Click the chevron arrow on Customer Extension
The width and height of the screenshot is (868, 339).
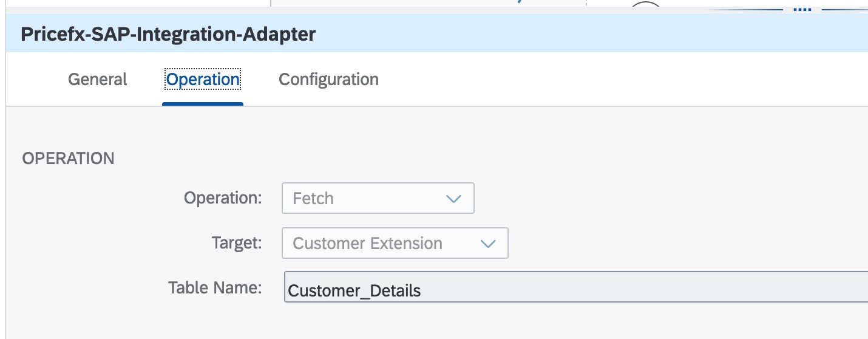(488, 244)
